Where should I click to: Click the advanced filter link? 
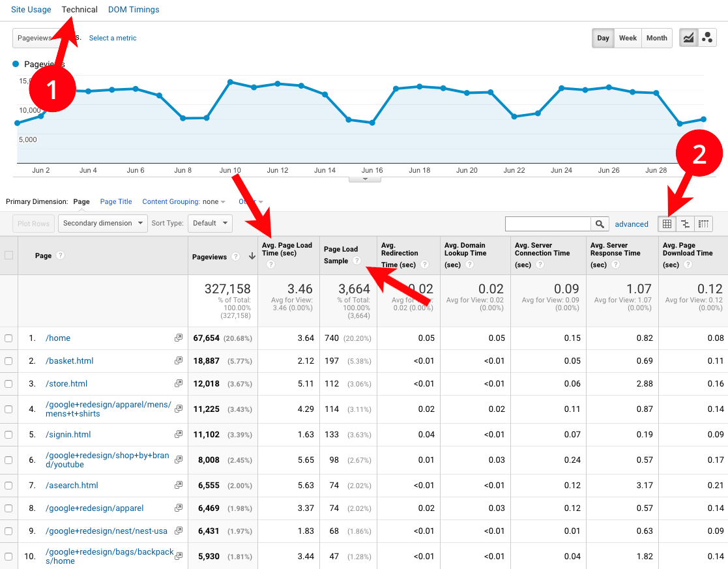[x=632, y=224]
